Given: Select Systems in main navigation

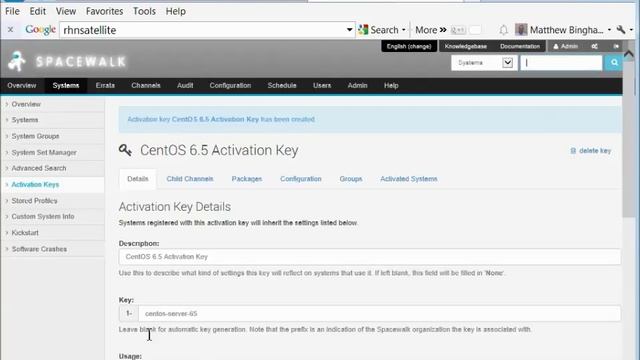Looking at the screenshot, I should click(x=66, y=85).
